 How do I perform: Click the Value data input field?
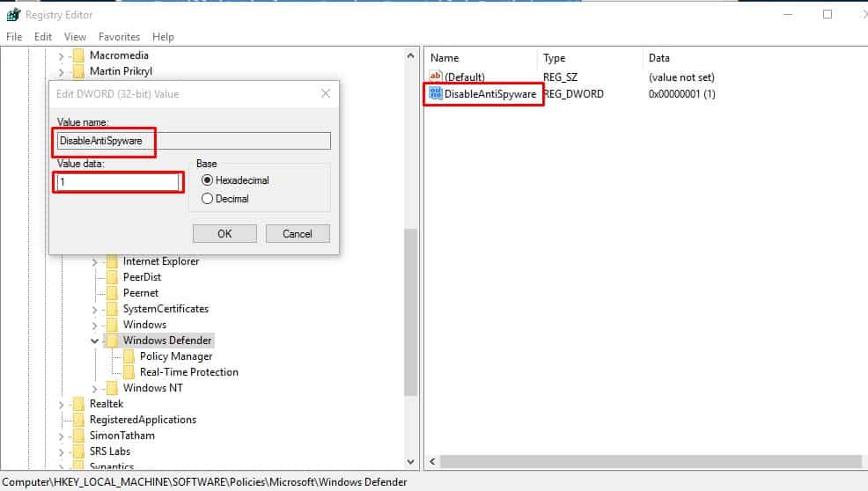[x=118, y=182]
